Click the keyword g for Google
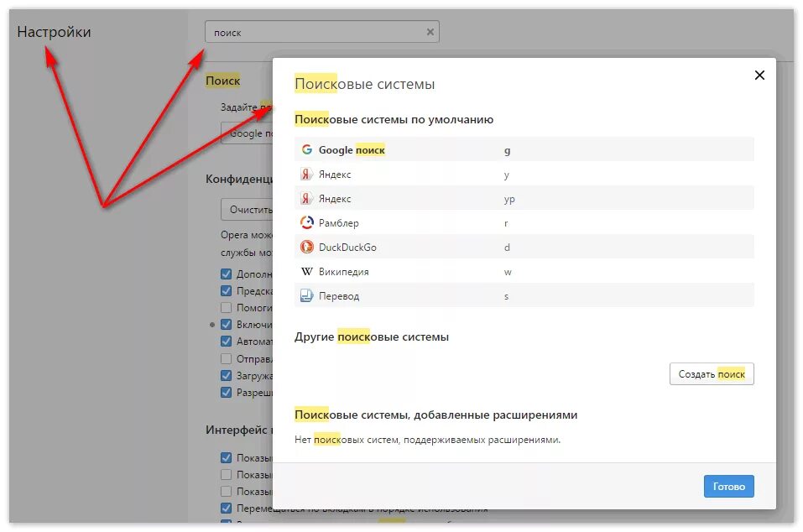 click(507, 150)
